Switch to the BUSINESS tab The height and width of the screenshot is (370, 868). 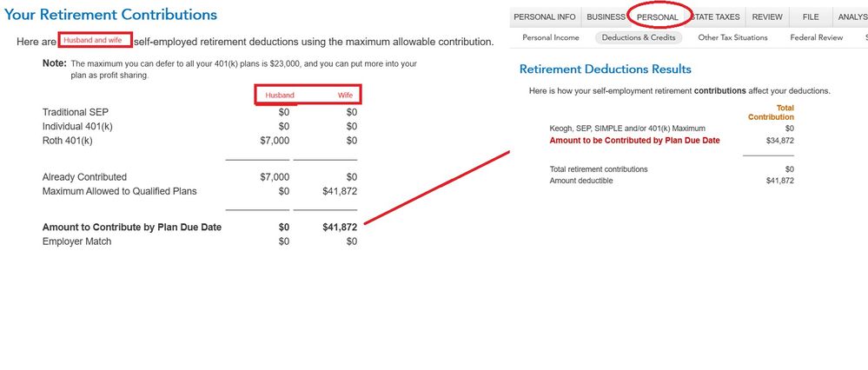(606, 17)
